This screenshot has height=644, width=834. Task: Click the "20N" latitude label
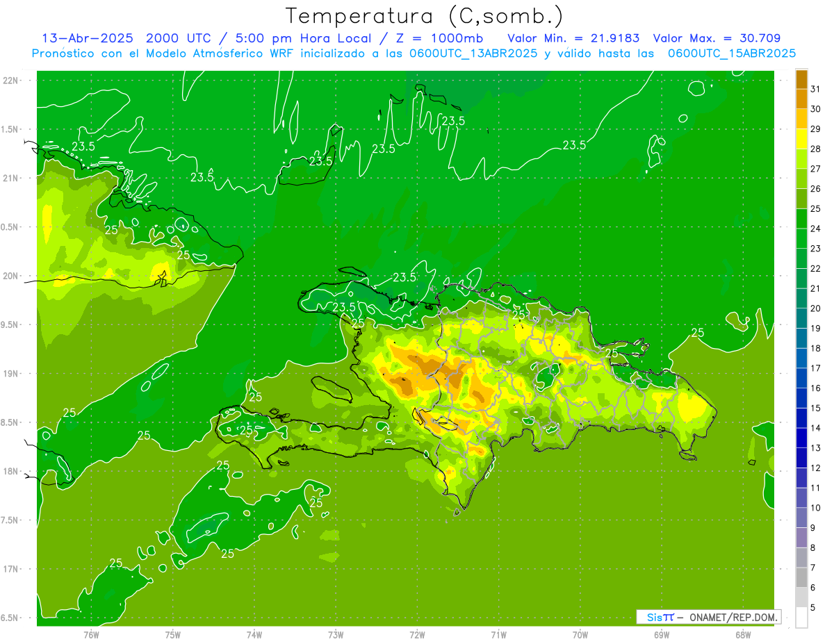point(11,276)
